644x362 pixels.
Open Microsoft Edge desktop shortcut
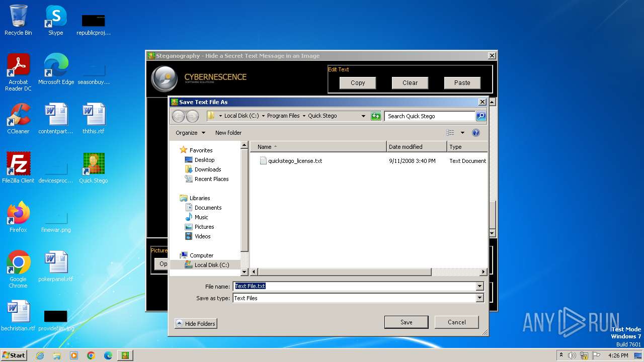pyautogui.click(x=56, y=69)
